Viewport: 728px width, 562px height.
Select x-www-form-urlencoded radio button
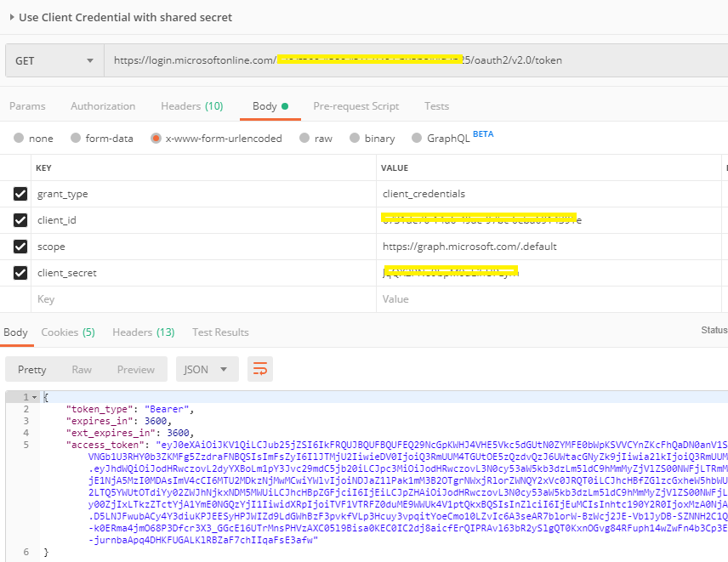[x=156, y=139]
